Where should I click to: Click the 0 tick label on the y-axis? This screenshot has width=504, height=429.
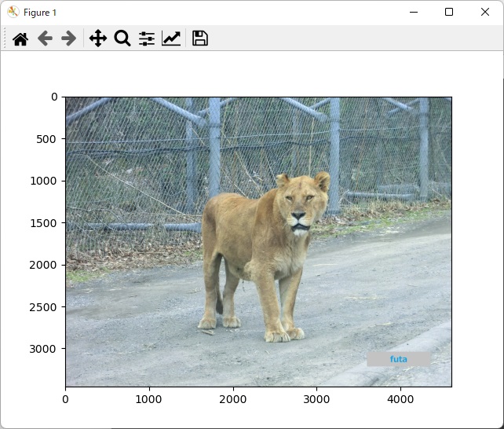pyautogui.click(x=54, y=97)
